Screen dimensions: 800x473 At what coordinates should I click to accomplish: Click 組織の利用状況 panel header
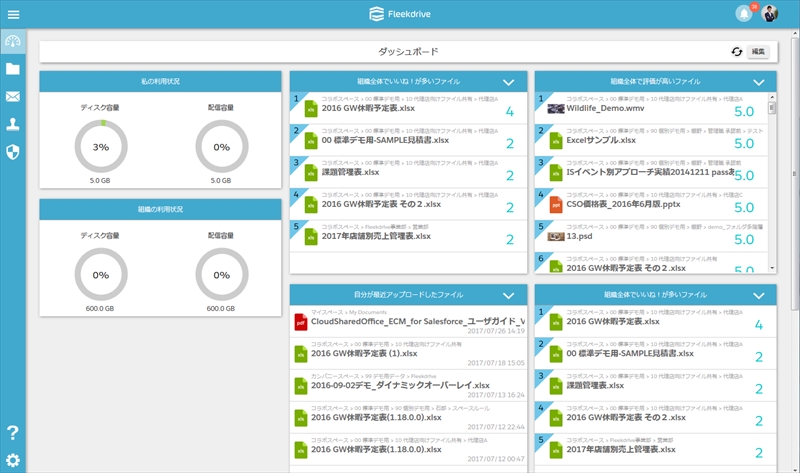click(160, 209)
